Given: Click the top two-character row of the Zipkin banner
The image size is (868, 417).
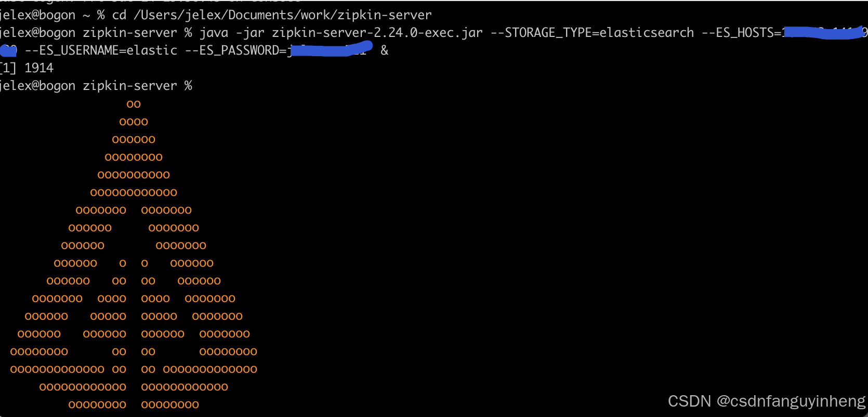Looking at the screenshot, I should click(x=134, y=105).
